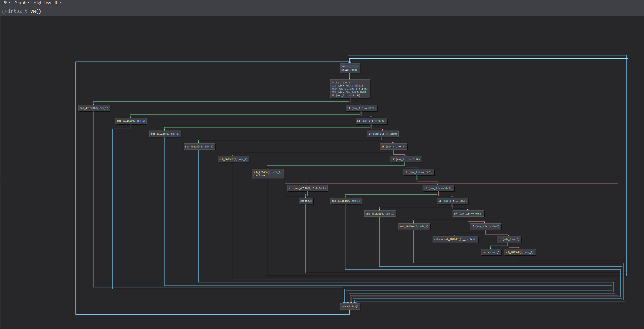Click the sub_401162 function call
The height and width of the screenshot is (329, 644).
point(131,121)
